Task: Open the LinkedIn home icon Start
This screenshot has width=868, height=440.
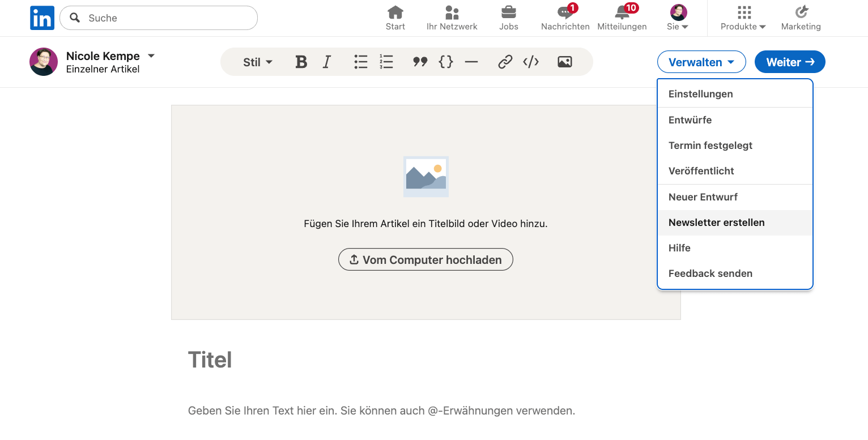Action: [395, 18]
